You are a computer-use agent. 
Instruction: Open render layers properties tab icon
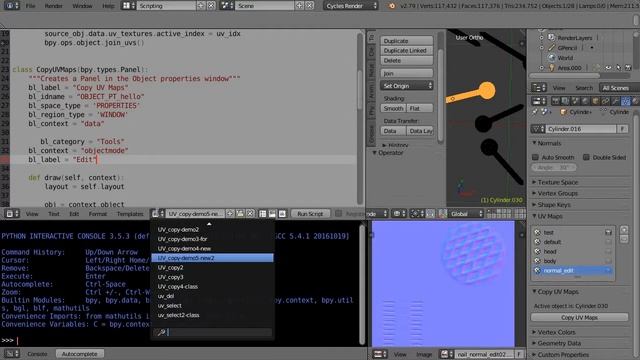pos(566,101)
